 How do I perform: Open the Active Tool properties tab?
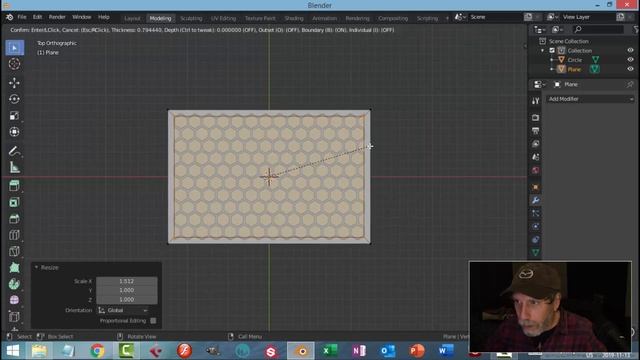point(536,101)
